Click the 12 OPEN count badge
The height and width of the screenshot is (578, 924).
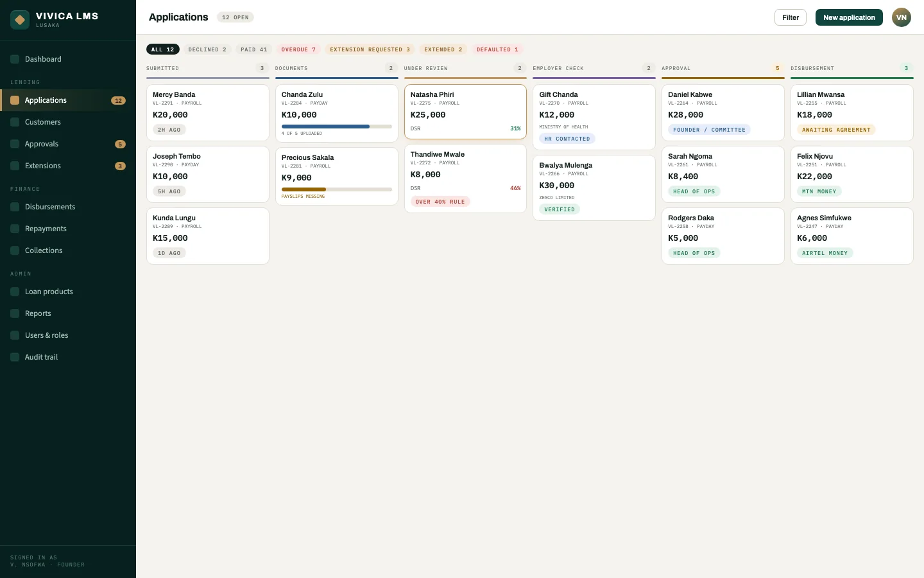(x=235, y=17)
